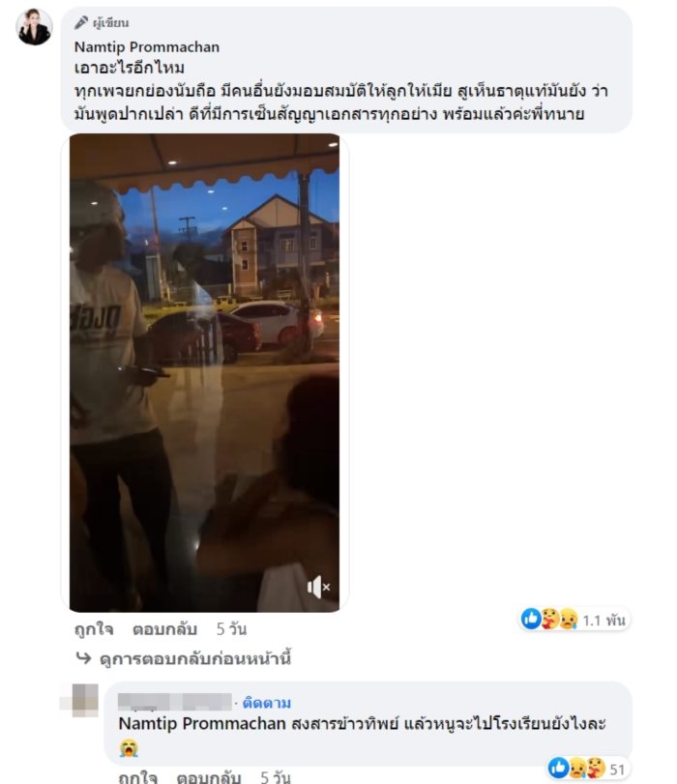Image resolution: width=677 pixels, height=784 pixels.
Task: Click the like reaction icon on first comment
Action: [531, 619]
